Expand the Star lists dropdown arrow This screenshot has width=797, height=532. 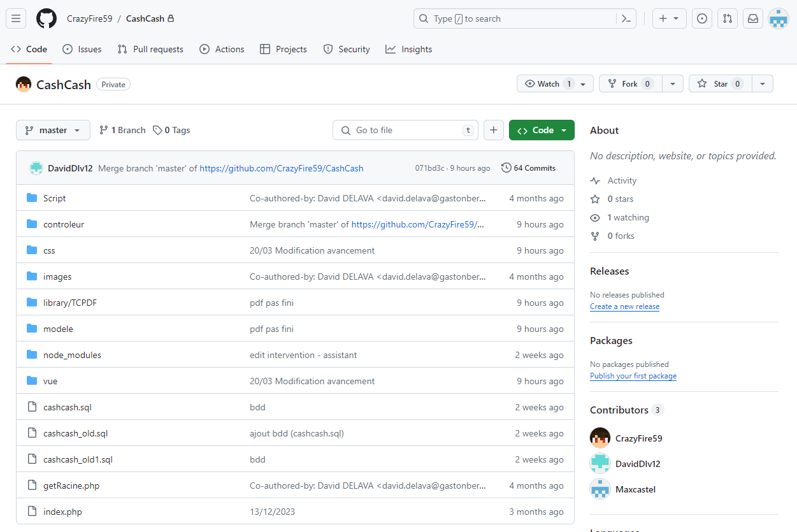pyautogui.click(x=763, y=83)
